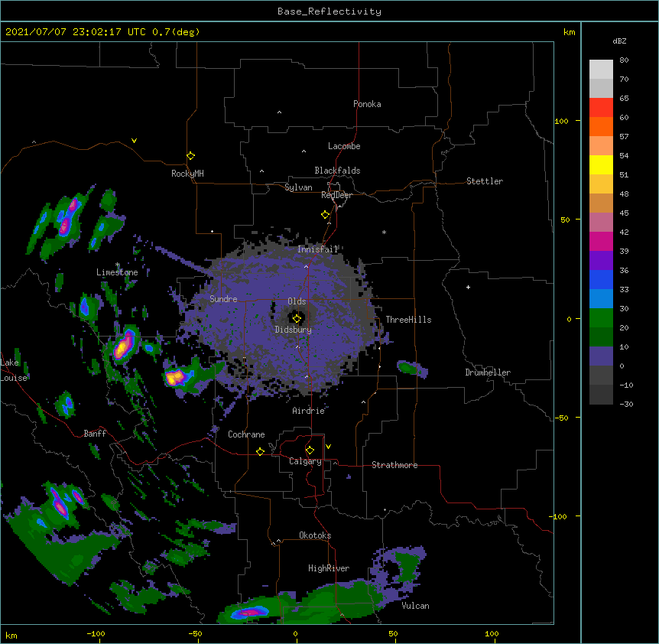Select the Okotoks label
Image resolution: width=659 pixels, height=644 pixels.
click(315, 535)
